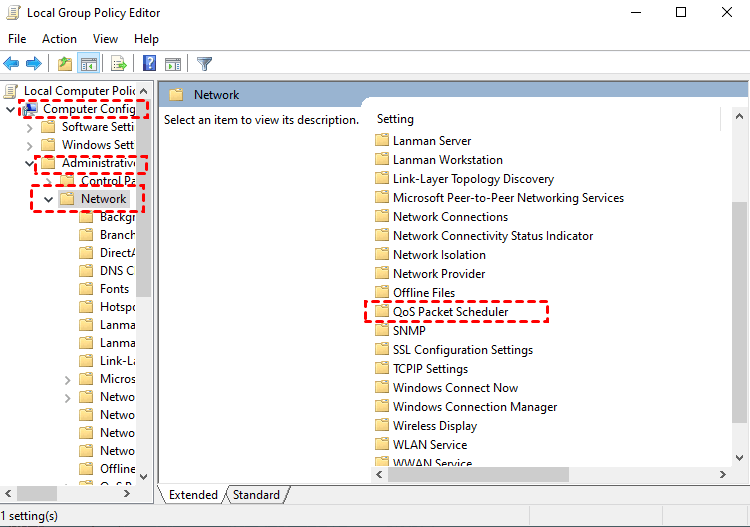This screenshot has width=750, height=527.
Task: Click the tree pane's scroll down arrow
Action: [x=143, y=476]
